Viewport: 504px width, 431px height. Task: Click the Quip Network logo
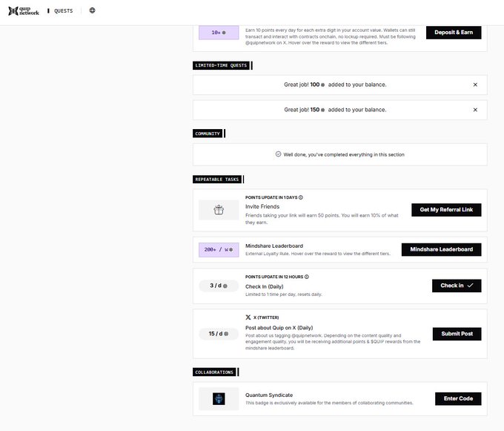[24, 10]
